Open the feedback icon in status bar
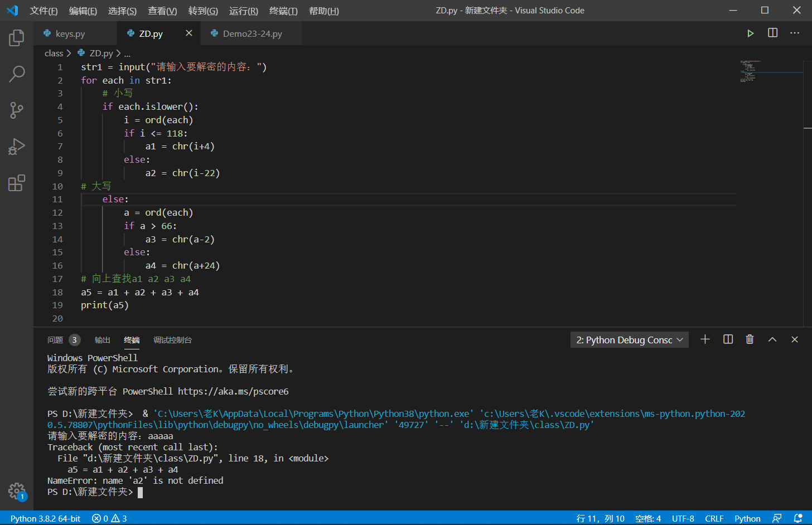The height and width of the screenshot is (525, 812). 777,518
